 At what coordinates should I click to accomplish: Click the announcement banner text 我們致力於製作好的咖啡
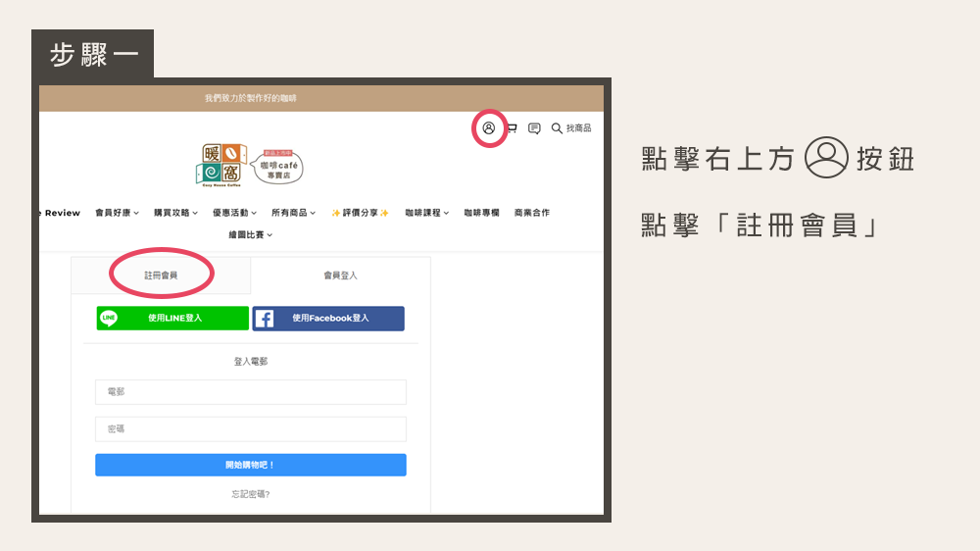(x=251, y=98)
